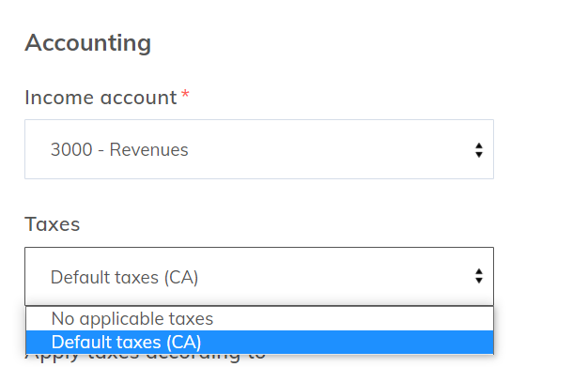588x367 pixels.
Task: Open the Income account dropdown
Action: tap(259, 149)
